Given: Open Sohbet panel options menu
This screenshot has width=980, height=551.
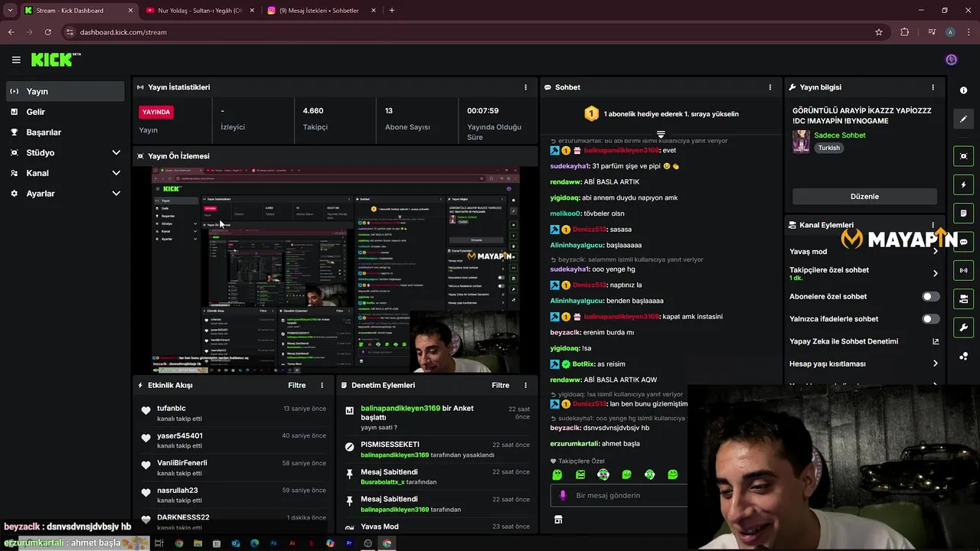Looking at the screenshot, I should [x=770, y=87].
